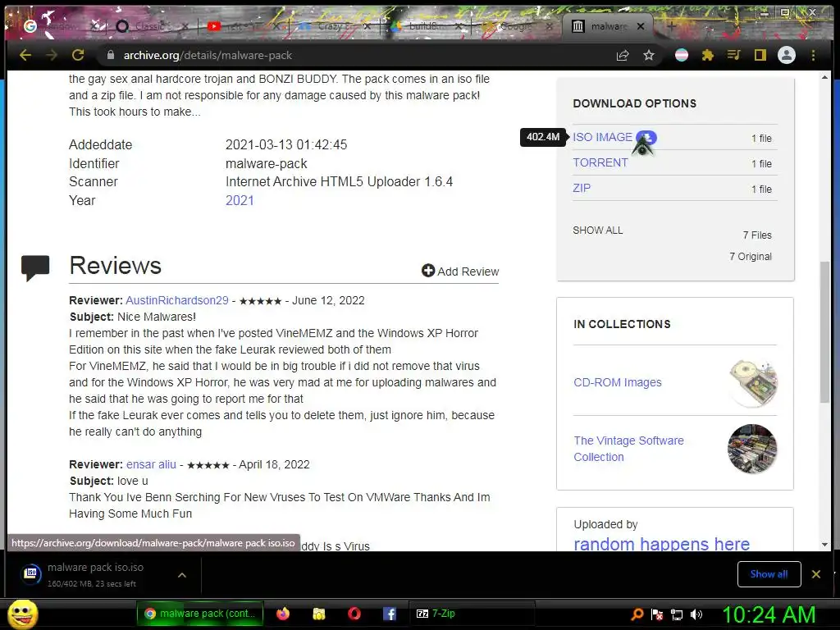This screenshot has width=840, height=630.
Task: View site info via the padlock icon
Action: coord(111,55)
